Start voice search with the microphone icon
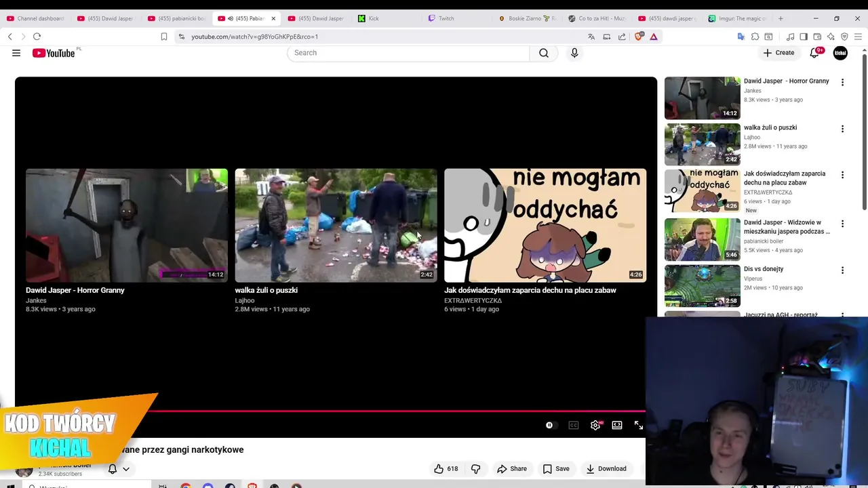868x488 pixels. pos(574,53)
